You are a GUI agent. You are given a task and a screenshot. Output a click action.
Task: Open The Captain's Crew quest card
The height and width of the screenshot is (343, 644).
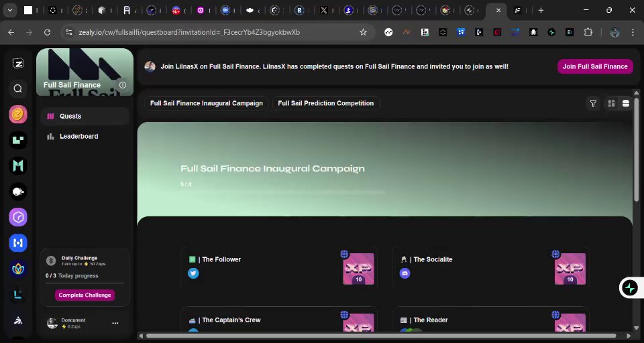(x=279, y=319)
